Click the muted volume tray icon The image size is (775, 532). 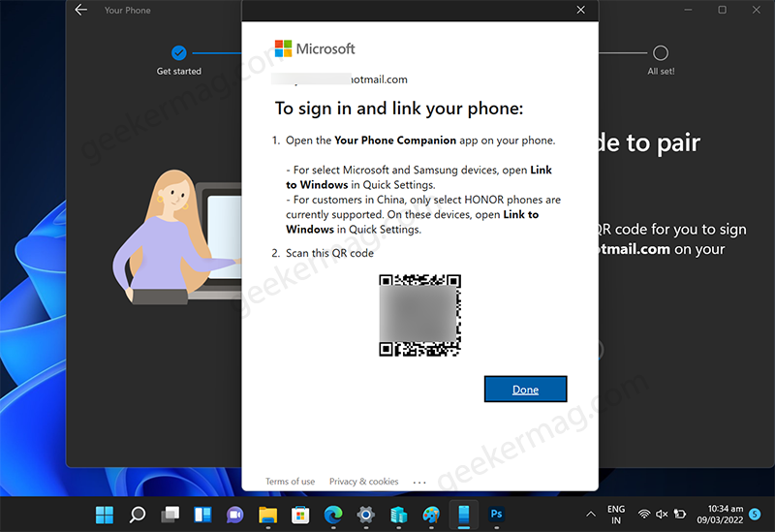click(662, 515)
